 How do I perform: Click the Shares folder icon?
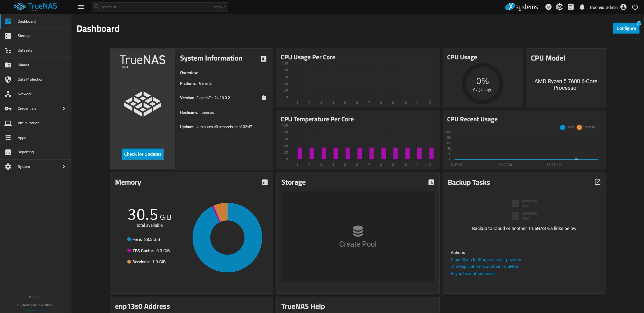(x=8, y=65)
